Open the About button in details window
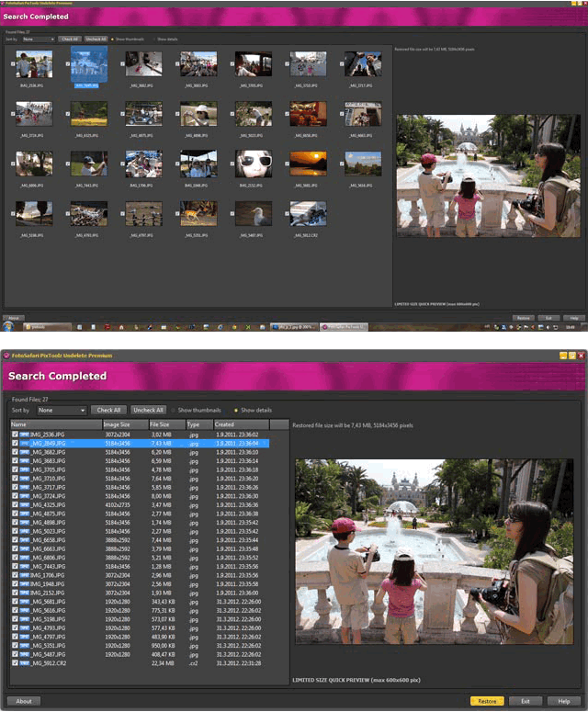 [24, 701]
